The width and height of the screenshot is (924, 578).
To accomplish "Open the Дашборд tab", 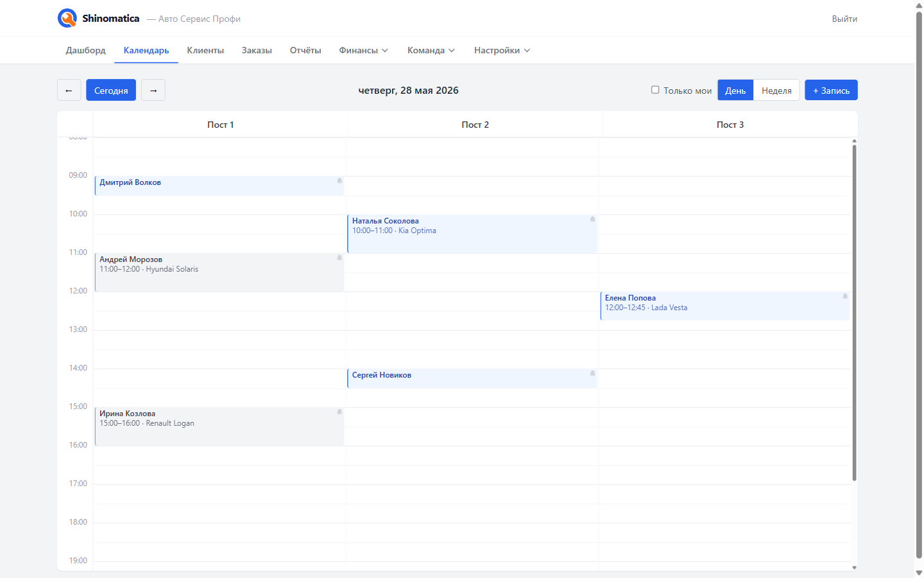I will [x=85, y=50].
